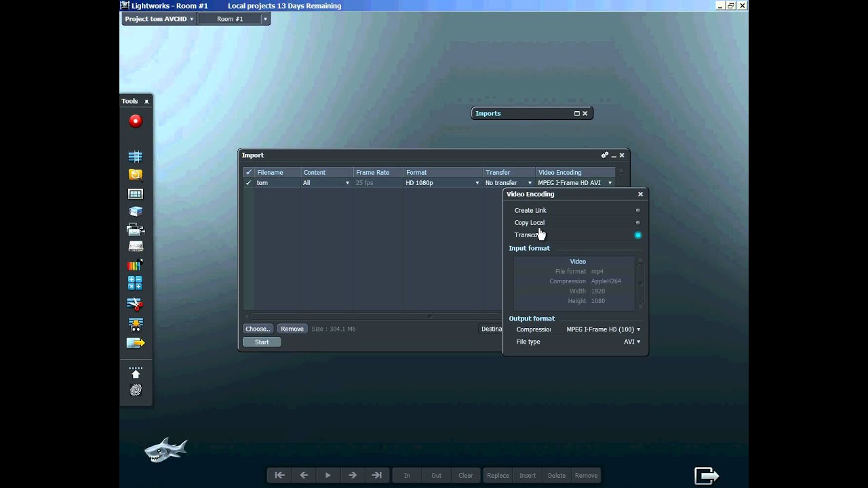Click the Choose.. button

258,329
